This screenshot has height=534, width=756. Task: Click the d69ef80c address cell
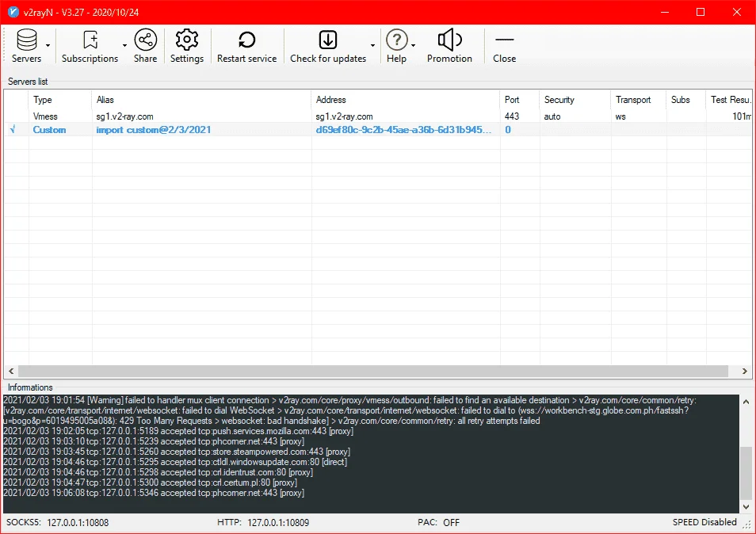pyautogui.click(x=403, y=130)
